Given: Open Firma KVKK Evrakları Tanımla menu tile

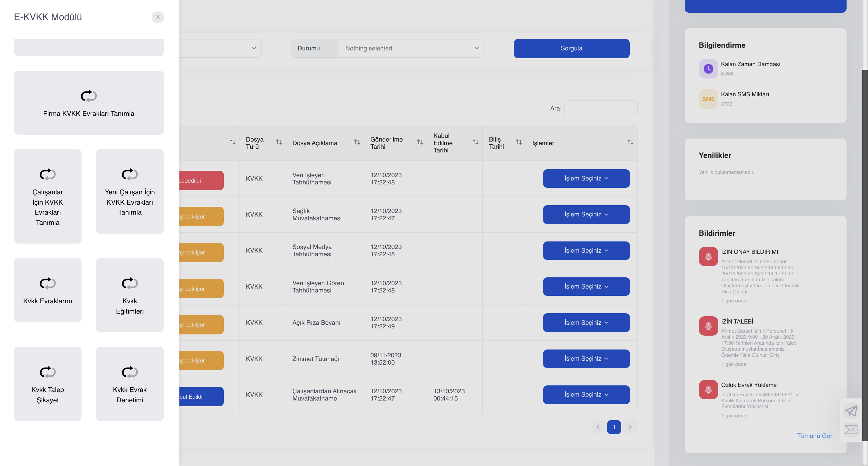Looking at the screenshot, I should tap(88, 103).
